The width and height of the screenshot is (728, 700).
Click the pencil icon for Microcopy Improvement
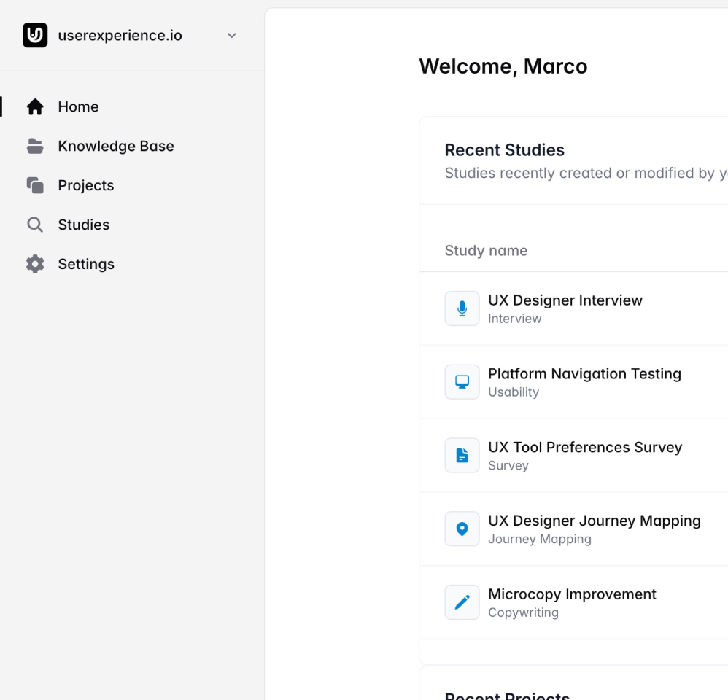462,602
